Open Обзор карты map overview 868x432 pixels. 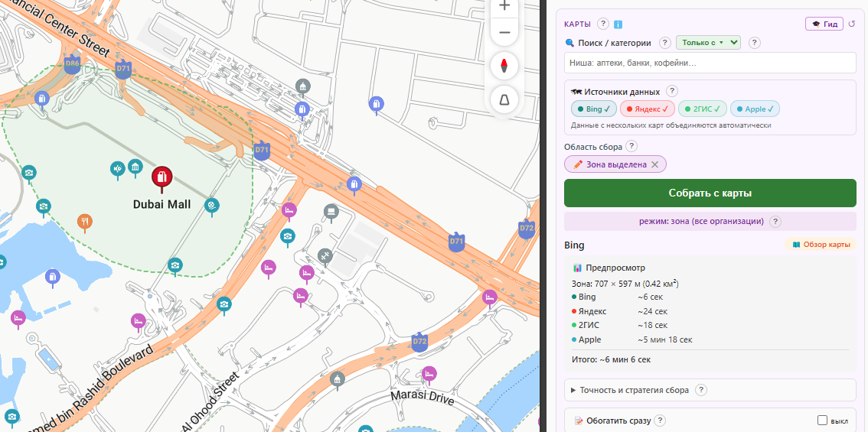pyautogui.click(x=821, y=245)
